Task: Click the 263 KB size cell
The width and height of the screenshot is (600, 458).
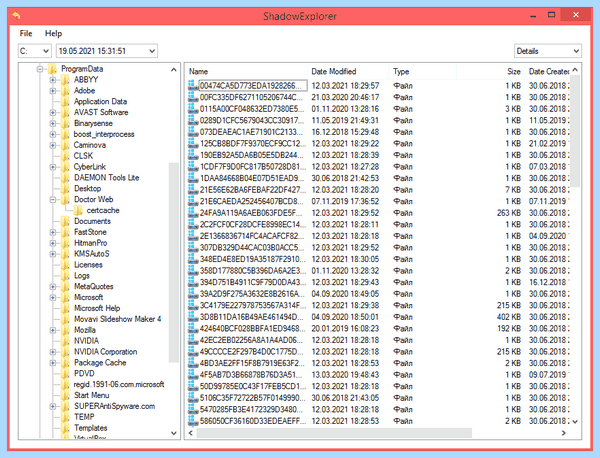Action: click(x=509, y=213)
